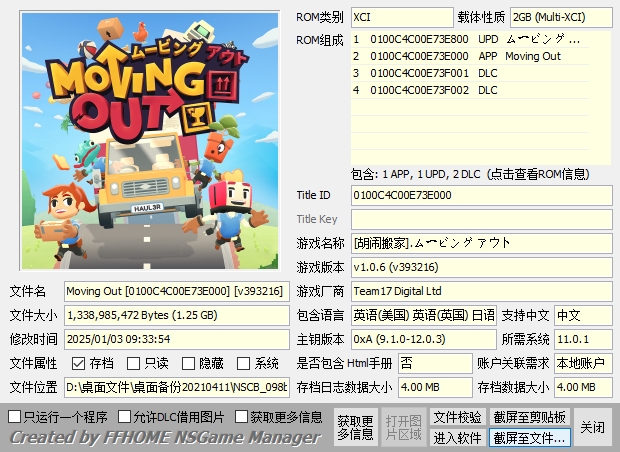The width and height of the screenshot is (620, 452).
Task: Click the 存档数据大小 4.00 MB field
Action: [x=583, y=387]
